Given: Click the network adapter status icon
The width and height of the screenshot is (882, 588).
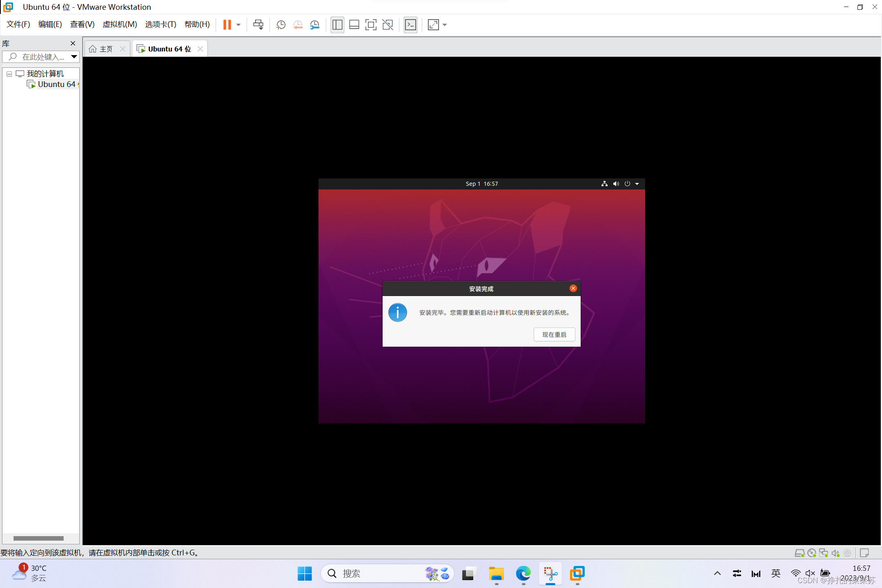Looking at the screenshot, I should pos(824,553).
